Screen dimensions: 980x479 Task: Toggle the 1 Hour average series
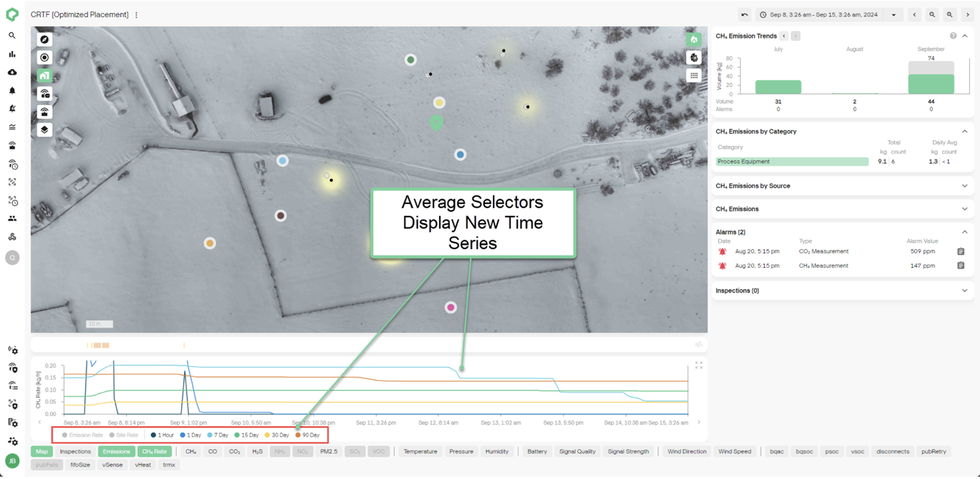tap(162, 435)
